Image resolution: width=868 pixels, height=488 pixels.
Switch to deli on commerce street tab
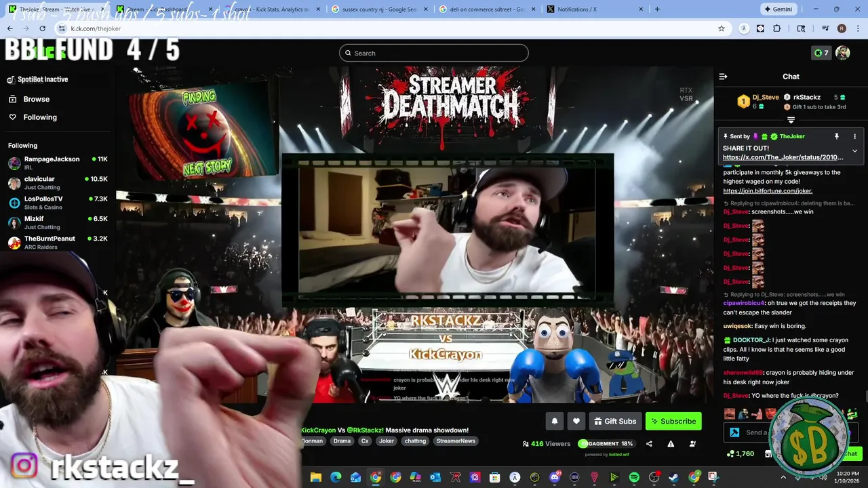click(x=486, y=9)
